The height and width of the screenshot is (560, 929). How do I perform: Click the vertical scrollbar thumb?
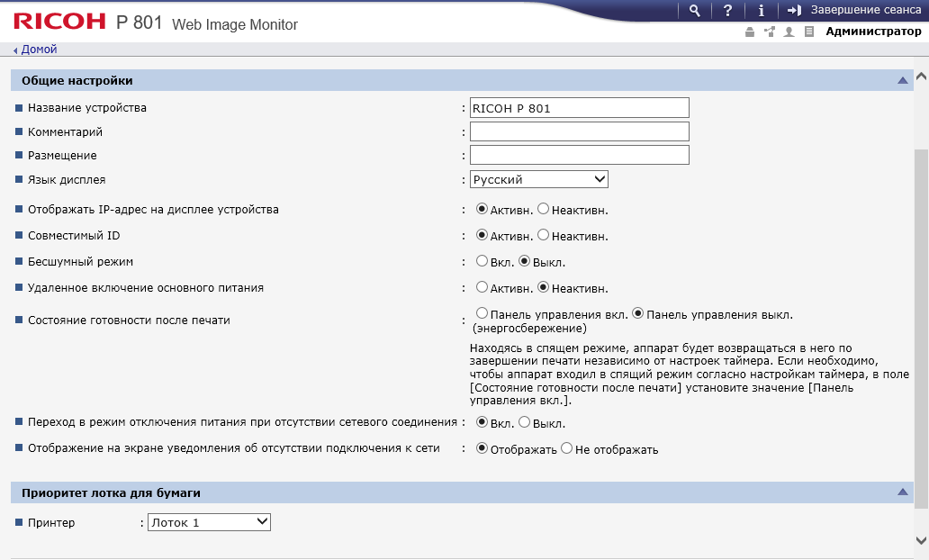[921, 329]
